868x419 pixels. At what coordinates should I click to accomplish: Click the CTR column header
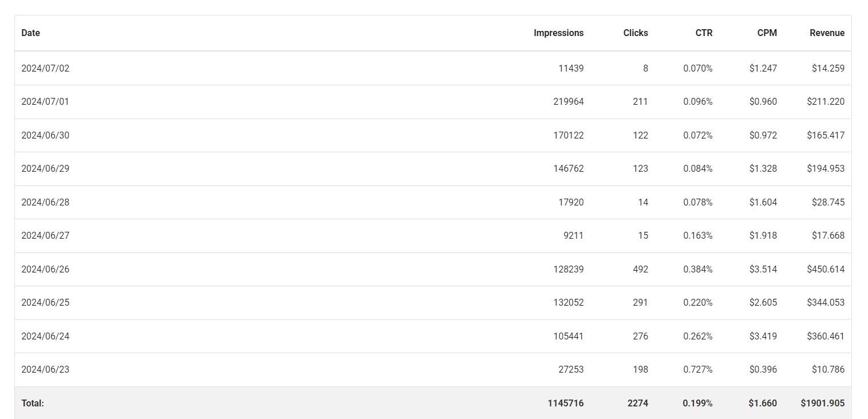pos(704,33)
